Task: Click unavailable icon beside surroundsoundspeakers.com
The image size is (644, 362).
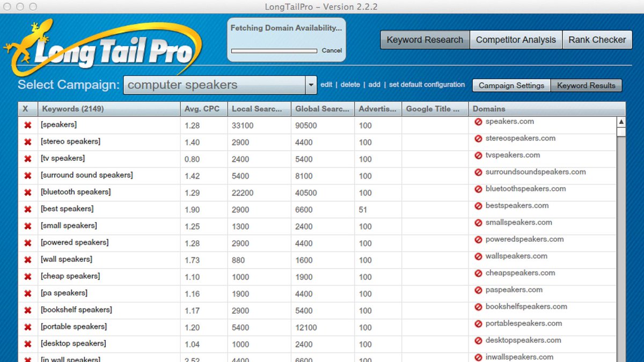Action: 478,172
